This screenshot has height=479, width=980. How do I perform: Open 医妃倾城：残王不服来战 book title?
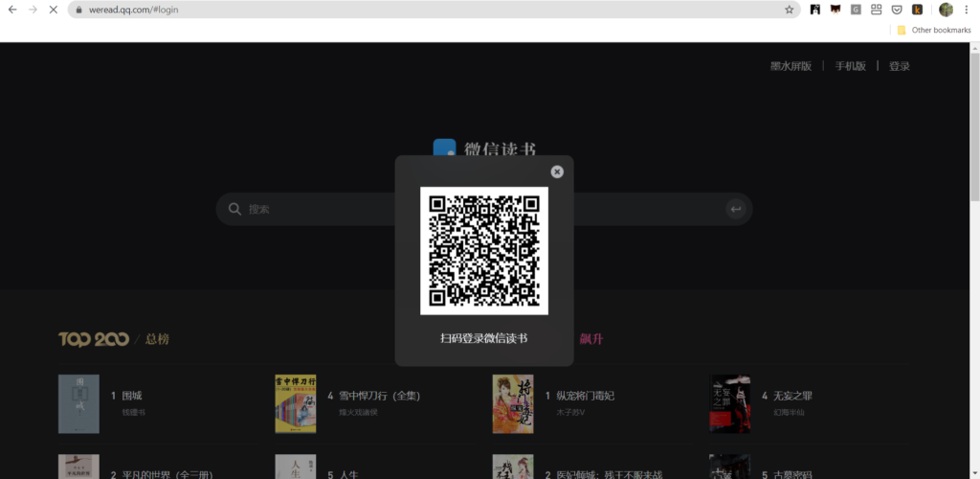(x=608, y=474)
